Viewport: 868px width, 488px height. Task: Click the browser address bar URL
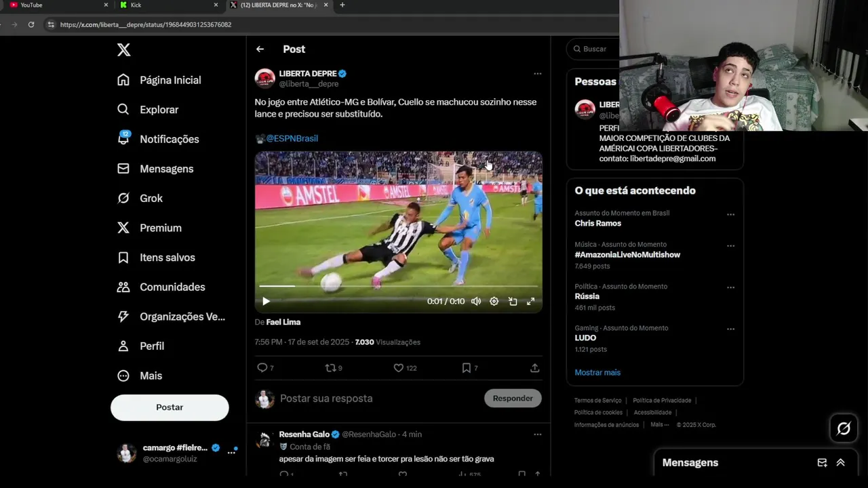click(146, 24)
